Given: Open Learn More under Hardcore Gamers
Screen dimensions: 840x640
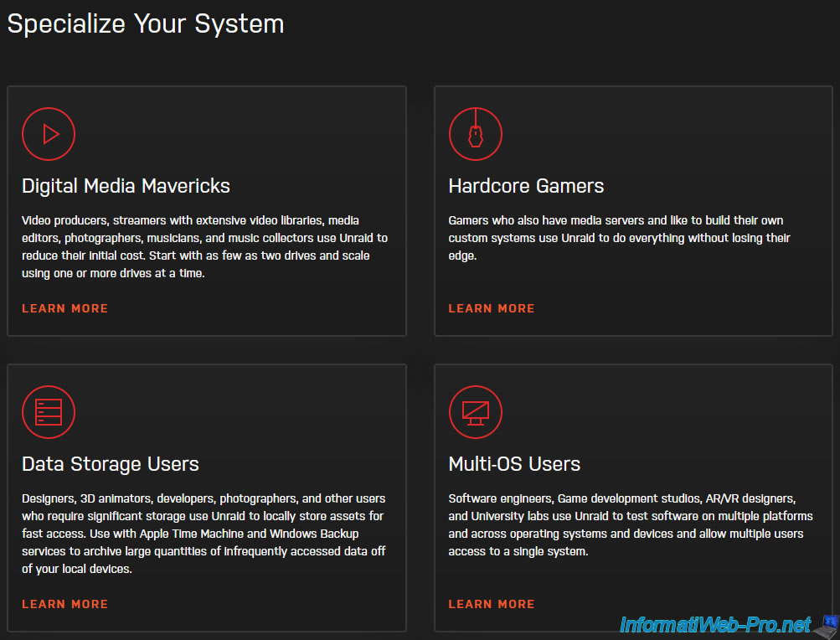Looking at the screenshot, I should 491,308.
